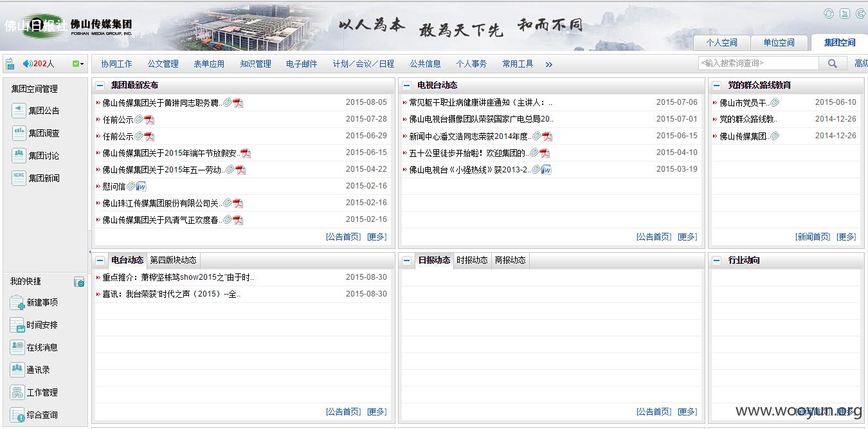Viewport: 868px width, 429px height.
Task: Click 公告首页 in 电台动态 panel
Action: 343,412
